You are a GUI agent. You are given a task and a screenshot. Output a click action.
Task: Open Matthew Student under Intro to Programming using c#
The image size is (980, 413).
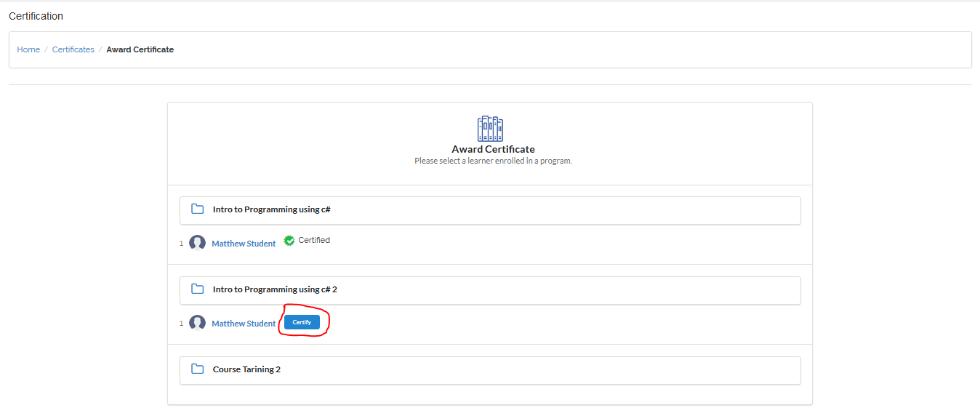coord(244,244)
